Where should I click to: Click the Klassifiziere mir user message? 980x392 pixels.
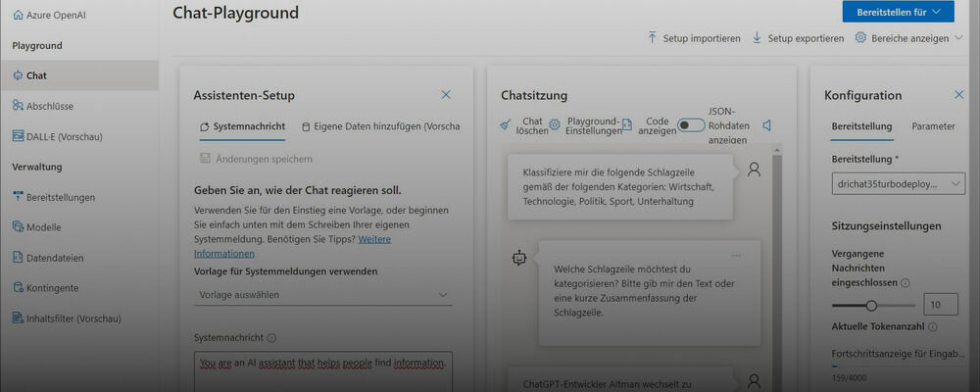(620, 187)
